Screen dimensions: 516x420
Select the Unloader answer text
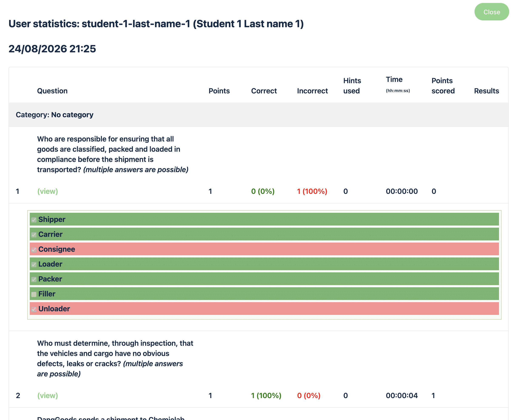coord(54,309)
